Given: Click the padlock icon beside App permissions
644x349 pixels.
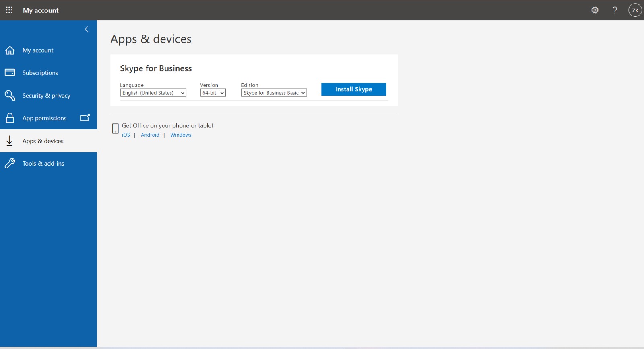Looking at the screenshot, I should point(10,118).
